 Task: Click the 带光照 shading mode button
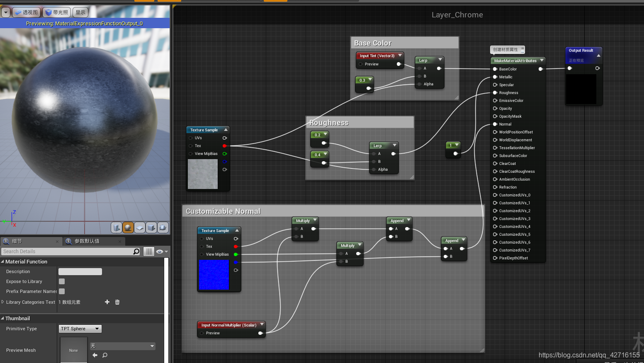56,12
